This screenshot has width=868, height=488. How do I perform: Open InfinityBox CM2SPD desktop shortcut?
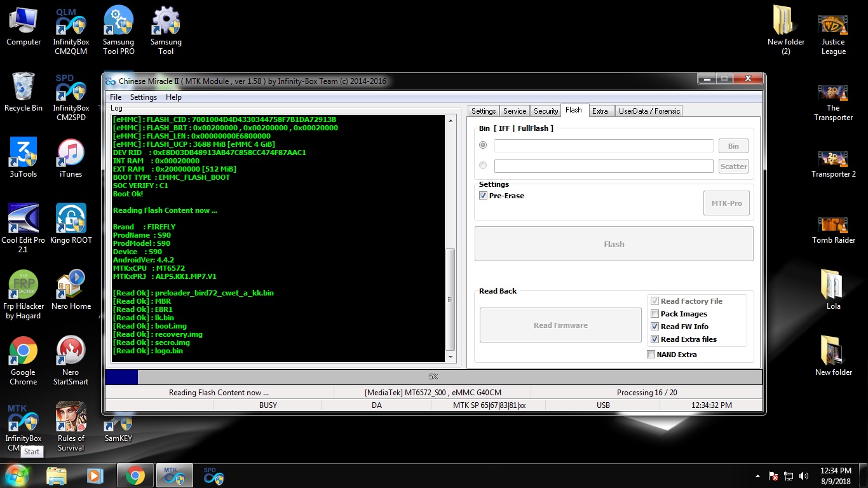tap(71, 97)
